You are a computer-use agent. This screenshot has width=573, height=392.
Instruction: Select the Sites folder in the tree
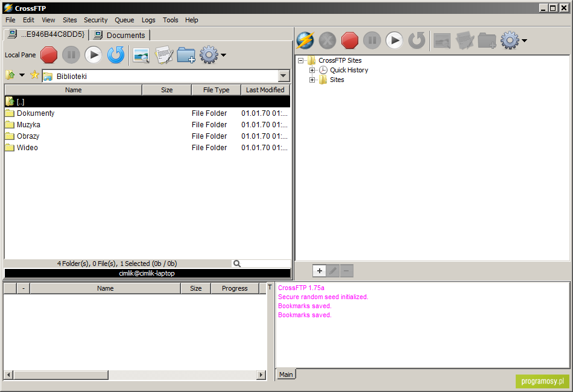click(x=337, y=80)
